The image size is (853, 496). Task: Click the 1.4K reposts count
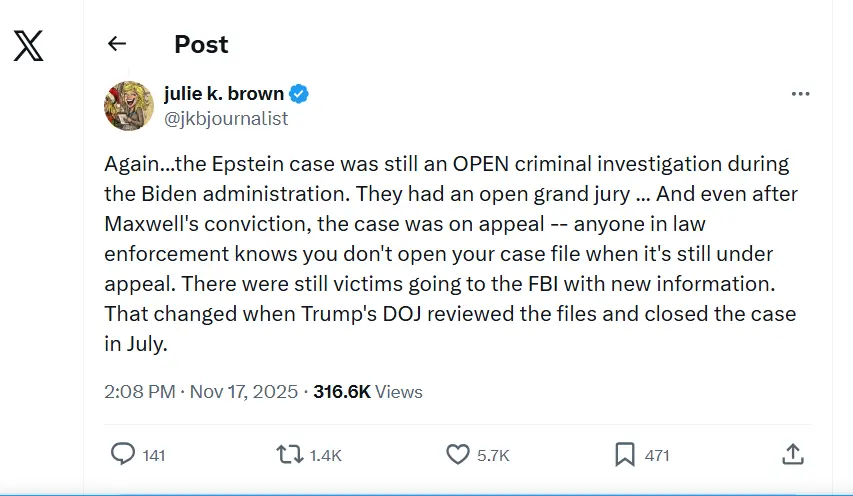pyautogui.click(x=325, y=455)
